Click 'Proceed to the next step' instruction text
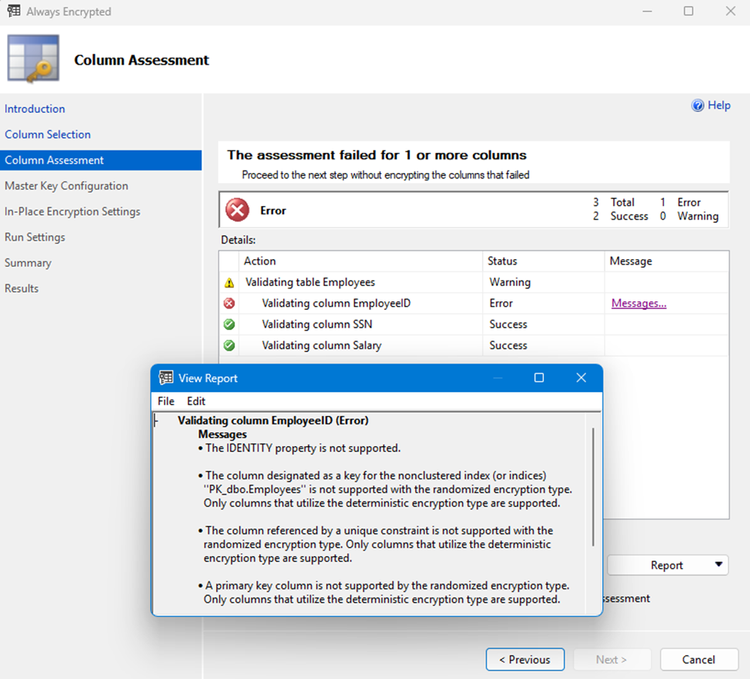This screenshot has height=679, width=750. coord(386,175)
